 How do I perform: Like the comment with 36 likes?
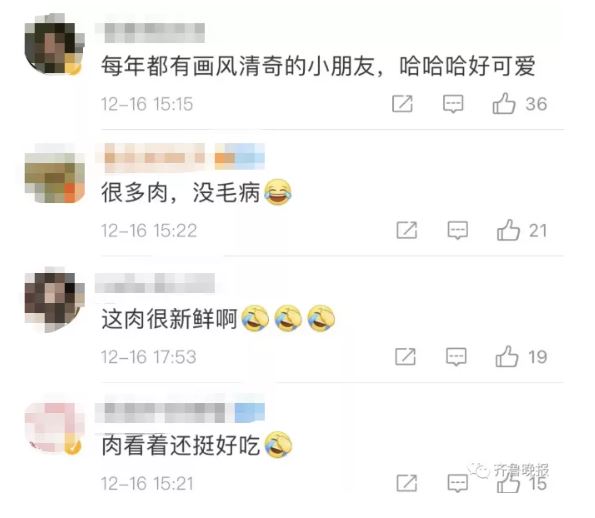tap(504, 104)
